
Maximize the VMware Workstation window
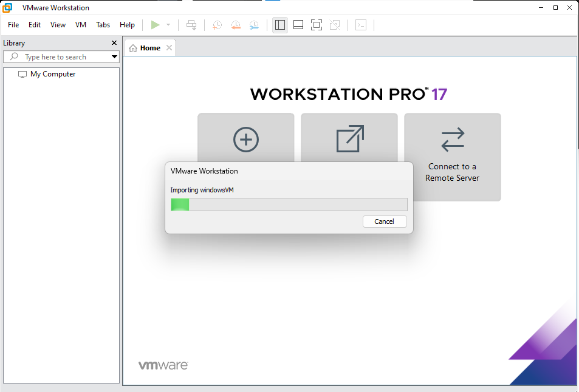tap(555, 7)
